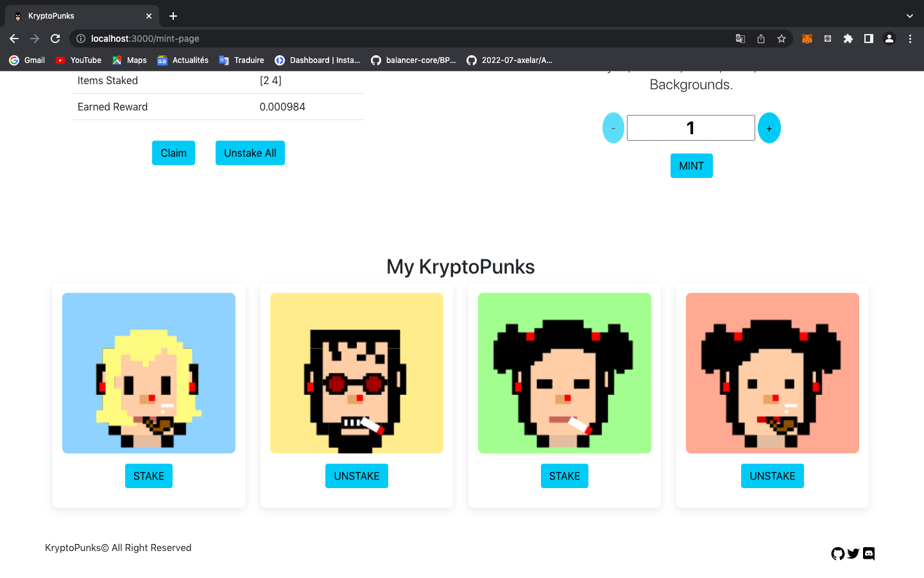This screenshot has height=578, width=924.
Task: Open the profile avatar icon
Action: coord(889,39)
